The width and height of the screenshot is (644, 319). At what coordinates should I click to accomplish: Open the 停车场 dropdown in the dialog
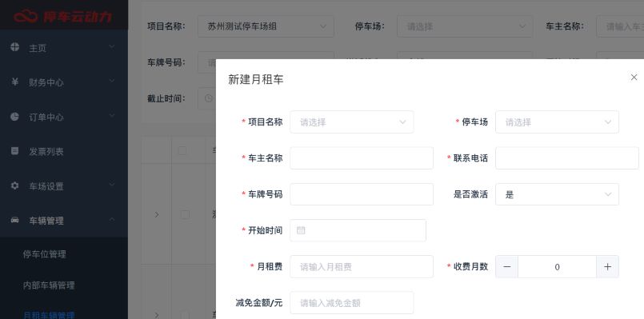(557, 122)
